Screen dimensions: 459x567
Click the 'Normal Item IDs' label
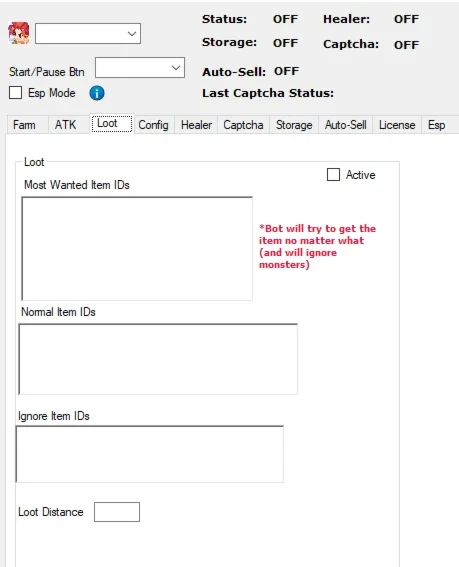(58, 312)
